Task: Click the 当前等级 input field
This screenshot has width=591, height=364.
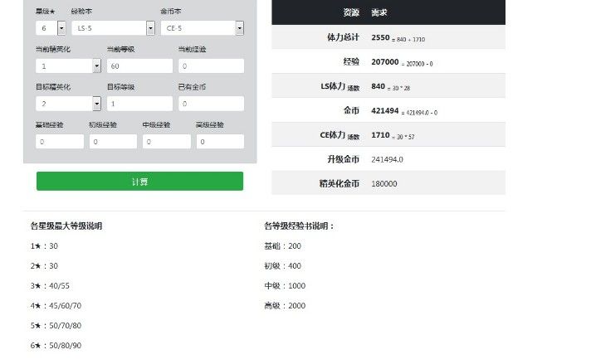Action: click(139, 66)
